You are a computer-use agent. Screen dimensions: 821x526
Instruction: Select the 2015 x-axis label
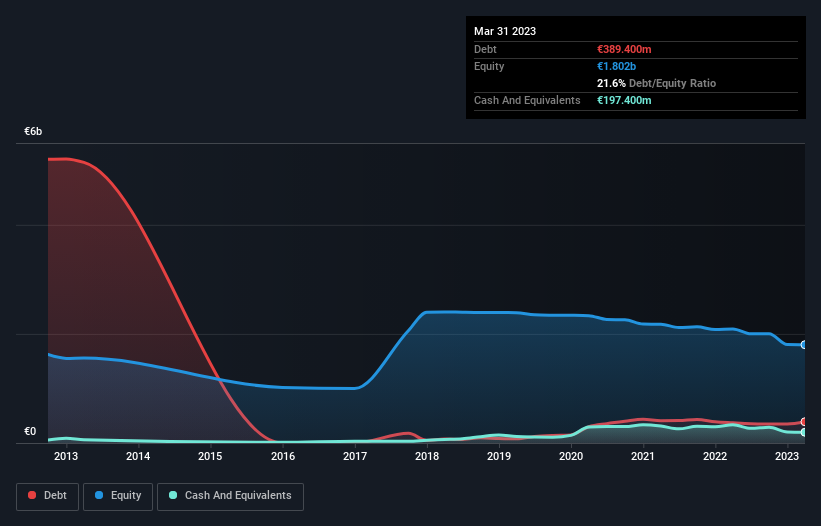point(210,456)
